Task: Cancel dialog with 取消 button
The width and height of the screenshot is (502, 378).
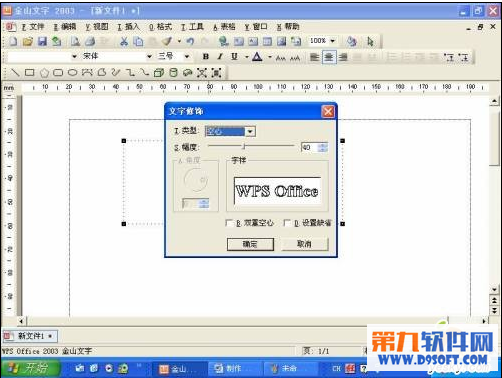Action: coord(305,244)
